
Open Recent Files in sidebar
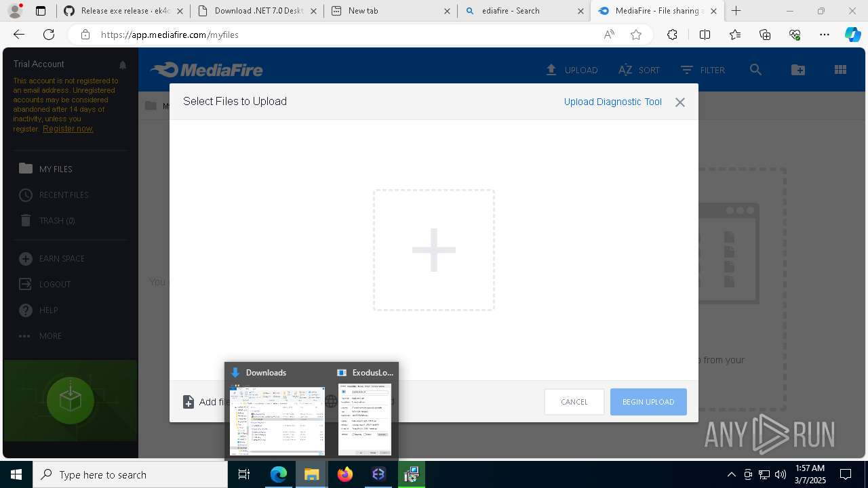click(54, 195)
